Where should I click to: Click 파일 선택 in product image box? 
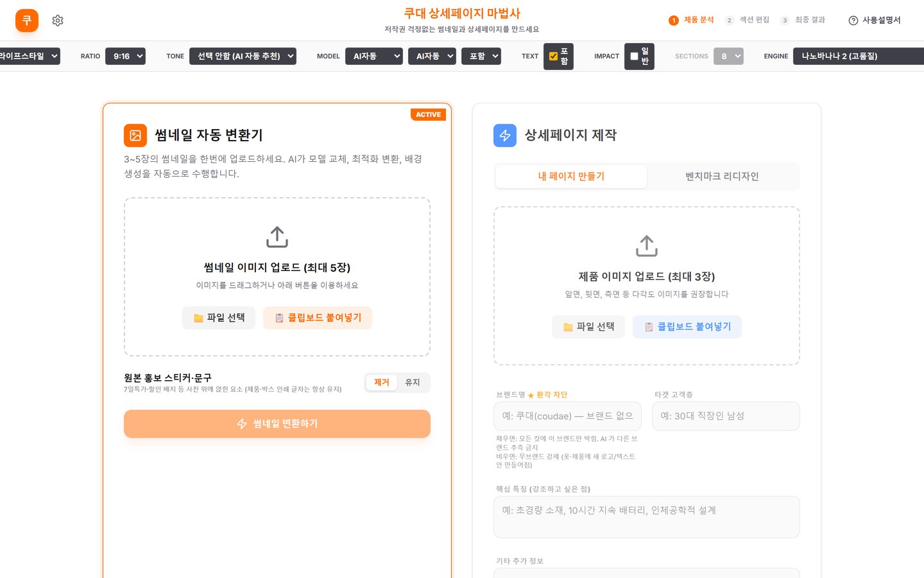(x=588, y=327)
